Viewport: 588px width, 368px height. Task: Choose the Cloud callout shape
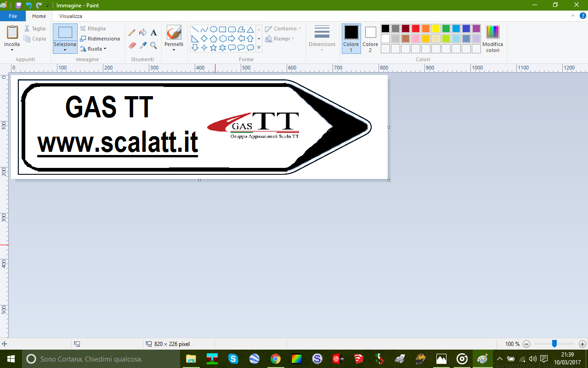(x=250, y=47)
